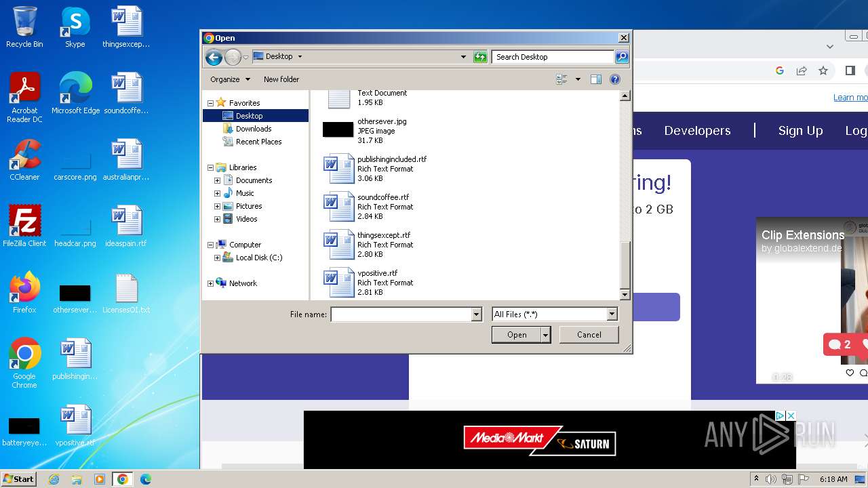The height and width of the screenshot is (488, 868).
Task: Launch Google Chrome desktop shortcut
Action: click(24, 363)
